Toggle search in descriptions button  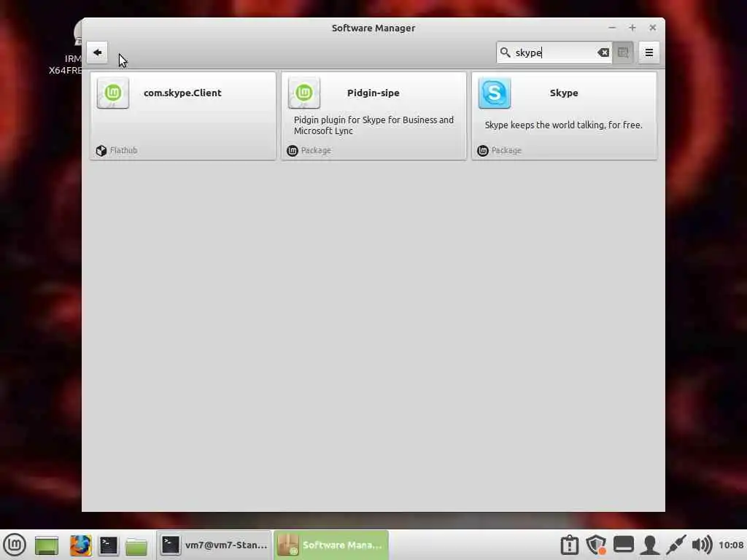[623, 52]
